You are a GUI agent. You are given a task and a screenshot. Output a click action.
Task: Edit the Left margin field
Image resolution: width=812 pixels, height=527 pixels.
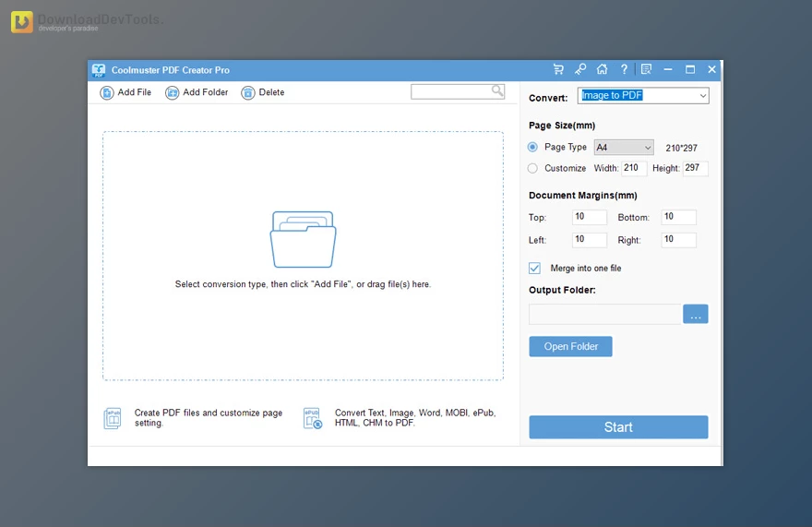[x=590, y=239]
